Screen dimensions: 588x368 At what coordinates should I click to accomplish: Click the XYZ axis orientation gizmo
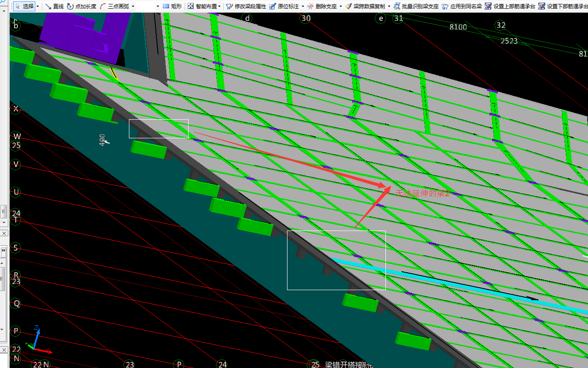[x=38, y=340]
